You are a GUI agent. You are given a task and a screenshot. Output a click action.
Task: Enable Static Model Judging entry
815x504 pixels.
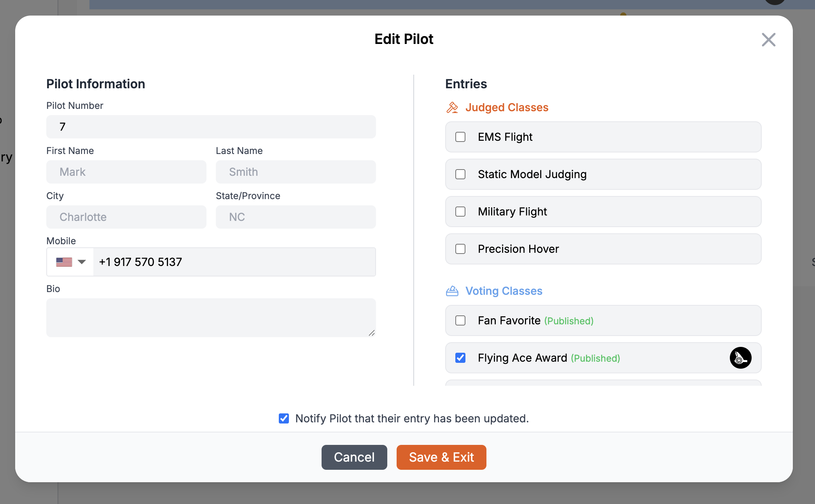click(x=460, y=174)
